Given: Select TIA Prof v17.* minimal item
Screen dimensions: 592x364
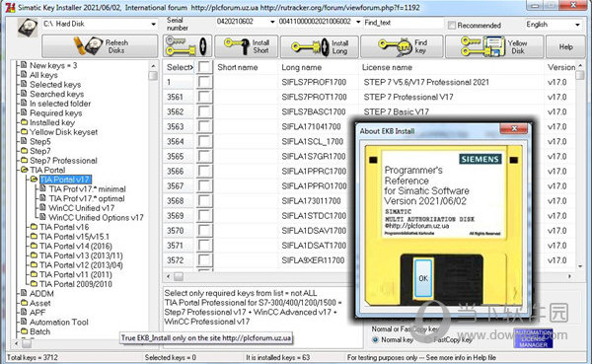Looking at the screenshot, I should click(x=87, y=188).
